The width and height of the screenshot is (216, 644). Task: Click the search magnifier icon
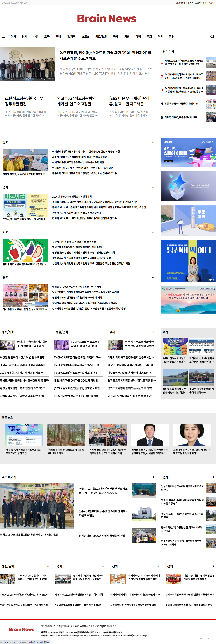coord(212,36)
